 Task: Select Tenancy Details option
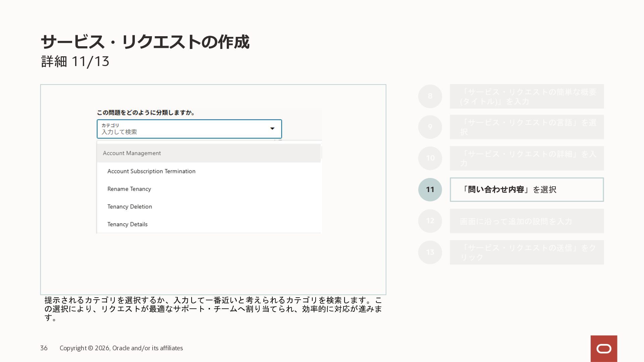click(x=127, y=225)
